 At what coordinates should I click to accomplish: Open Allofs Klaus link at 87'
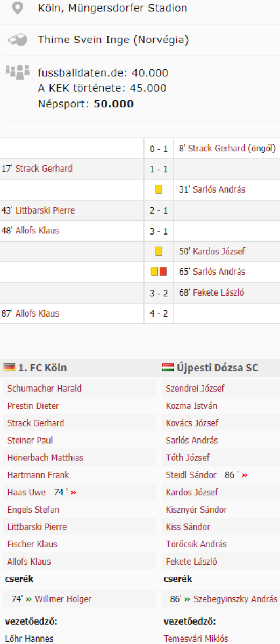[37, 313]
